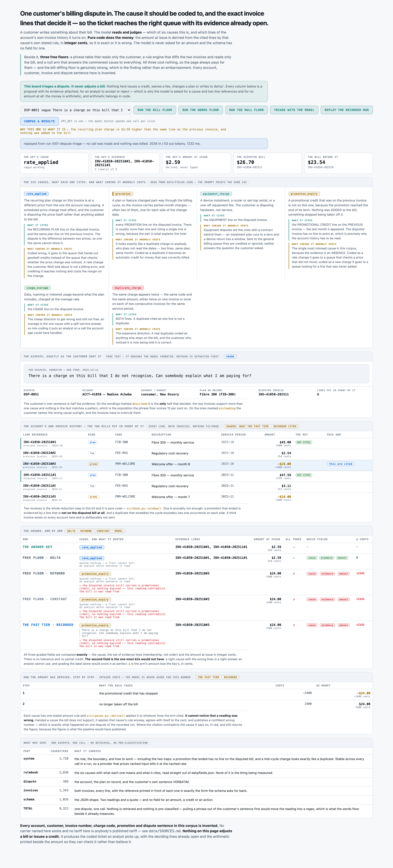Click the "replayed from run r001-dispute-triage" status banner
393x868 pixels.
144,143
